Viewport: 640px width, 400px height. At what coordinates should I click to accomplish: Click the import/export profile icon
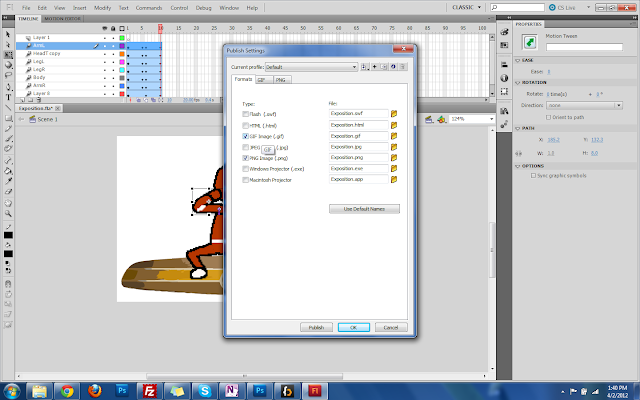[x=364, y=67]
